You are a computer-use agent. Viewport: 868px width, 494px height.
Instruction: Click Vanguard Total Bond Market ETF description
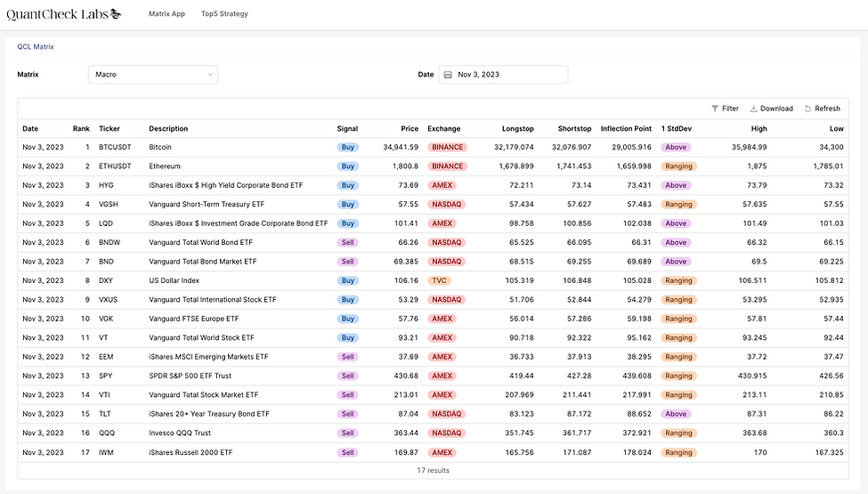203,262
